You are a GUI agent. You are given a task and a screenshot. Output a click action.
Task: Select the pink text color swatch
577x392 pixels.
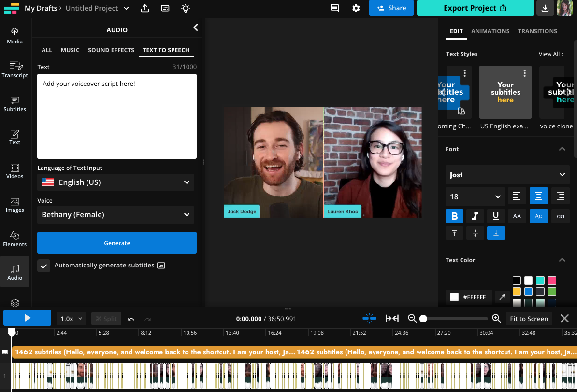tap(551, 280)
